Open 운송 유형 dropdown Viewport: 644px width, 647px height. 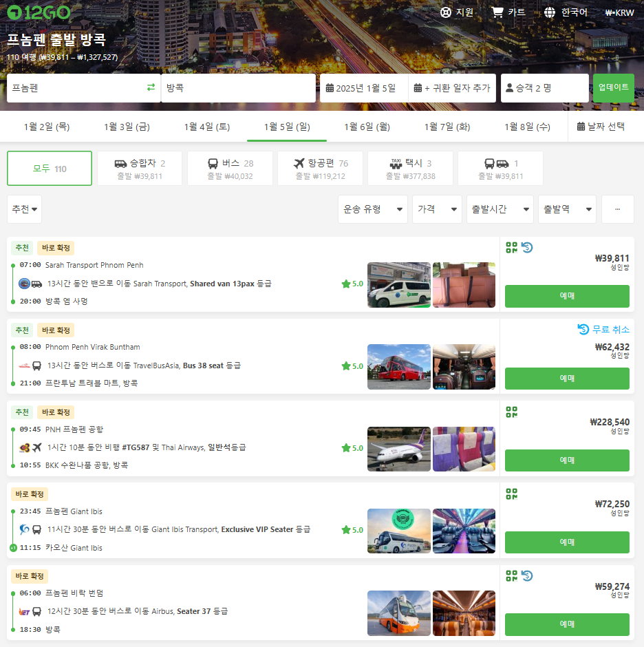click(372, 209)
